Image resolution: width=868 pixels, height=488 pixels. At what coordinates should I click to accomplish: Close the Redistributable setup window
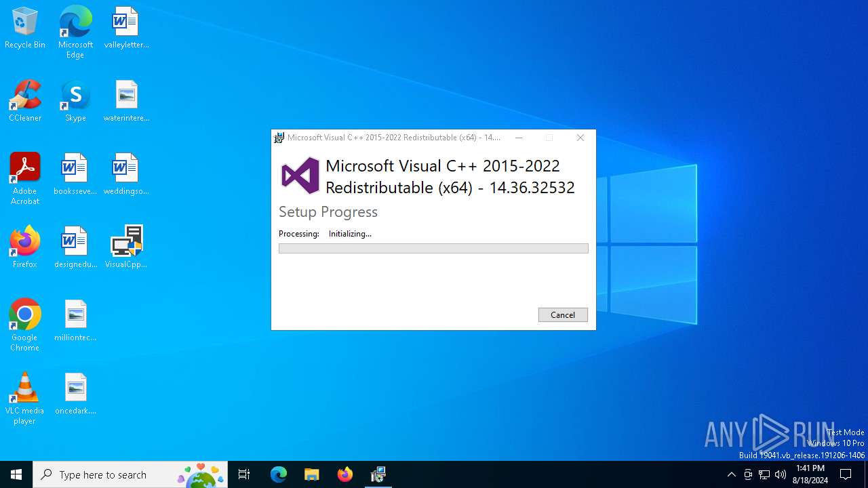point(580,138)
